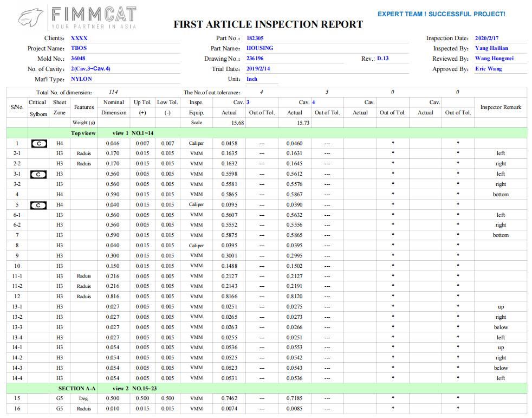The image size is (532, 418).
Task: Select the Drawing No. value 236196
Action: pos(255,58)
